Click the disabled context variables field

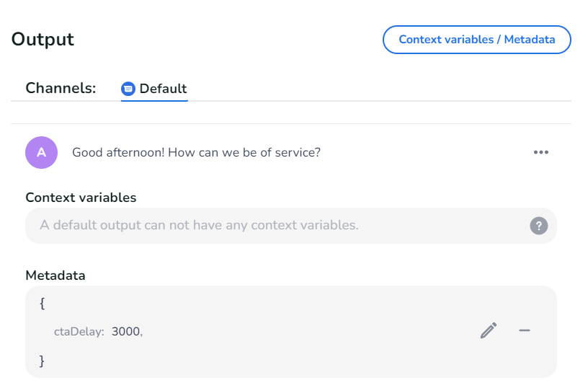tap(274, 226)
